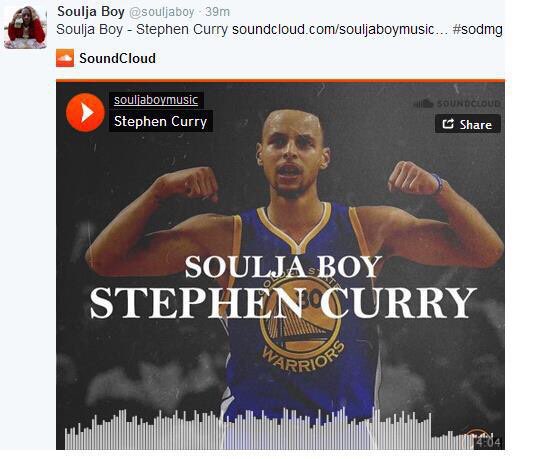Open the 39m tweet timestamp

point(217,12)
